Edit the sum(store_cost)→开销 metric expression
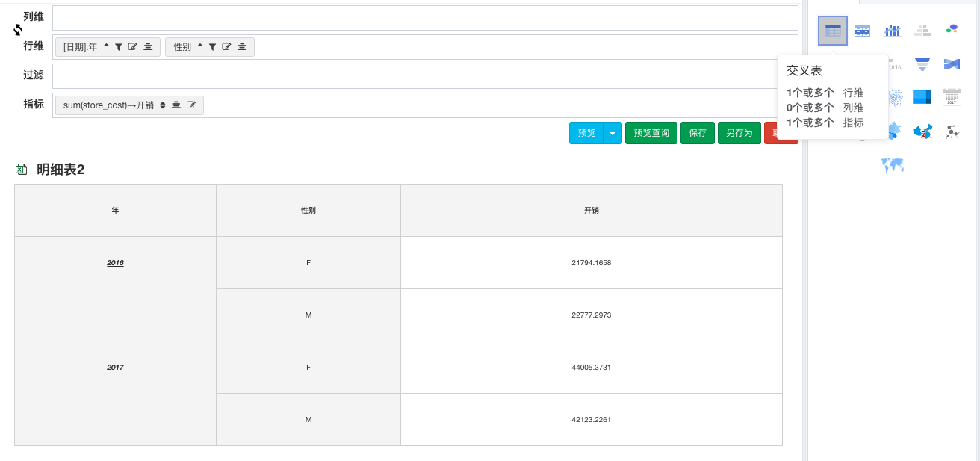This screenshot has width=980, height=461. (x=191, y=105)
